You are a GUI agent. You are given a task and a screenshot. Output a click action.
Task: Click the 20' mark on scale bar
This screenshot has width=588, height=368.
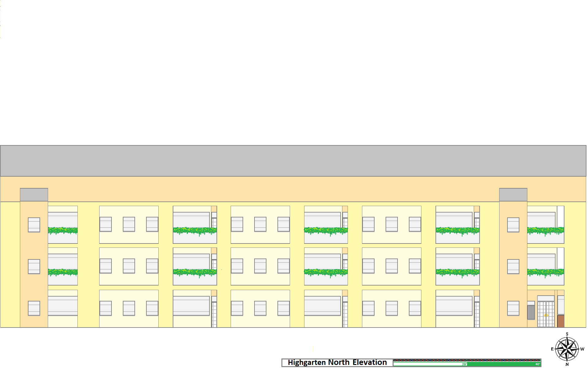[464, 364]
